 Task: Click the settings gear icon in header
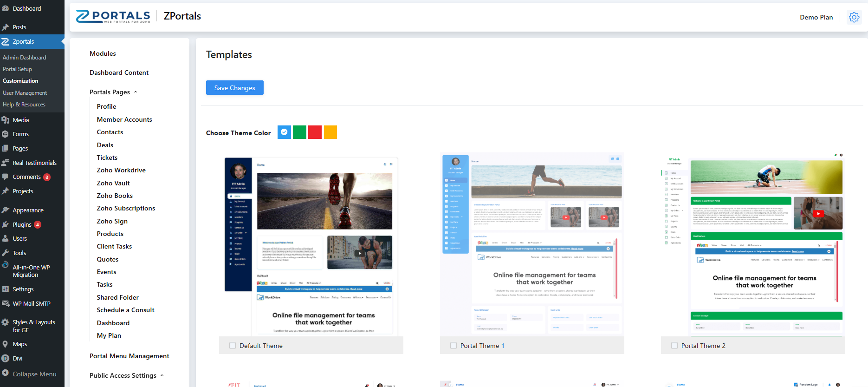[x=854, y=17]
